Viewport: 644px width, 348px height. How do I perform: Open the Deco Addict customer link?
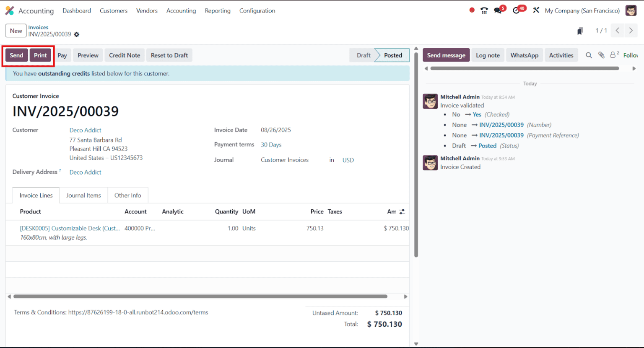tap(85, 130)
